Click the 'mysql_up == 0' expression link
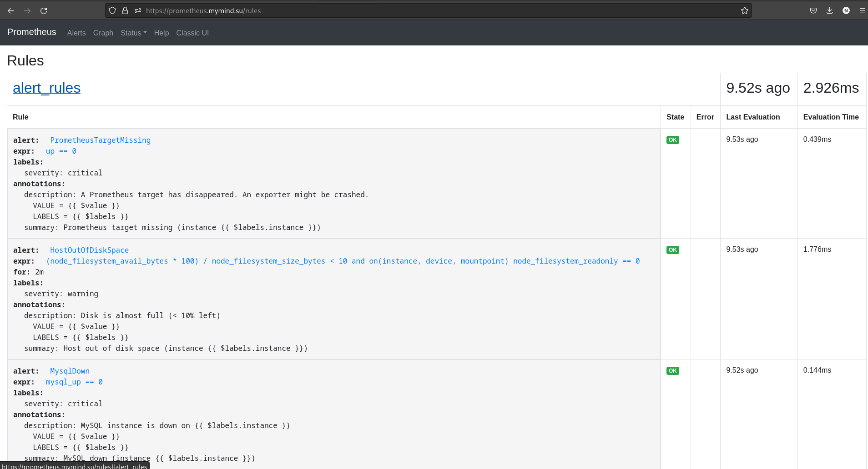This screenshot has height=469, width=868. pos(74,382)
